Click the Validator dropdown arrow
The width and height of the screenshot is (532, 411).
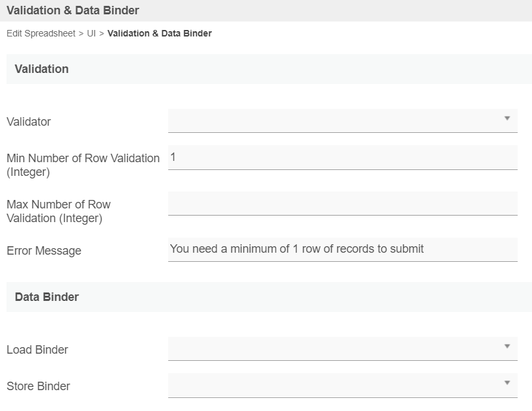pos(507,119)
